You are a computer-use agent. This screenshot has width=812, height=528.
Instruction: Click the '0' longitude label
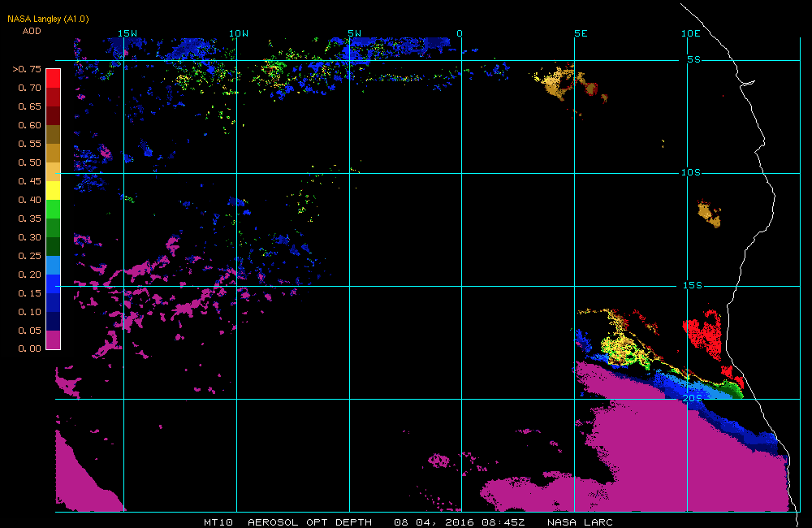(460, 33)
